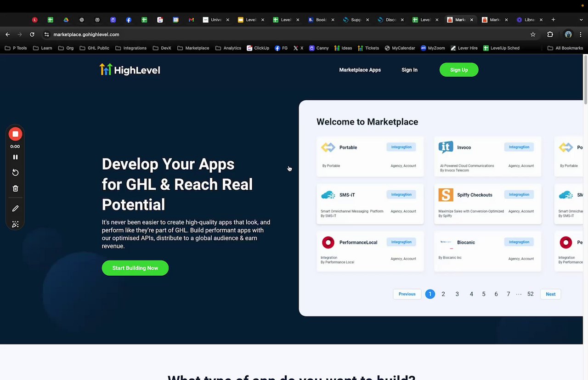Screen dimensions: 588x380
Task: Open the PerformanceLocal app card with logo
Action: point(370,251)
